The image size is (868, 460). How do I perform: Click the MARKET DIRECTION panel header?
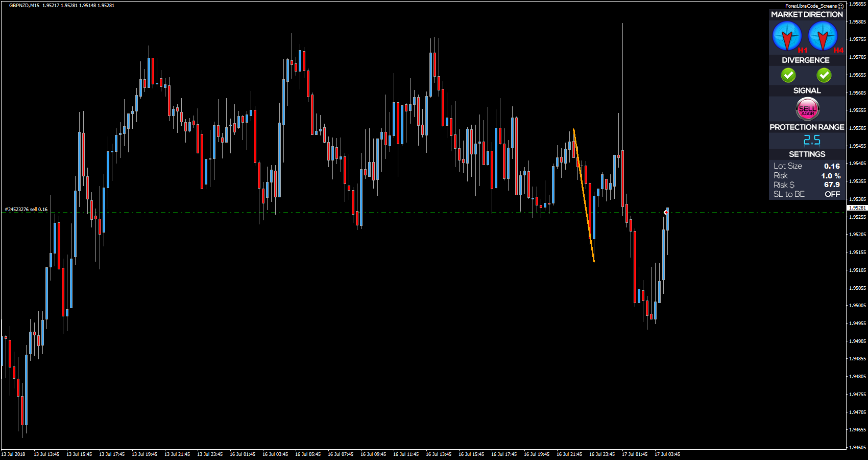807,14
